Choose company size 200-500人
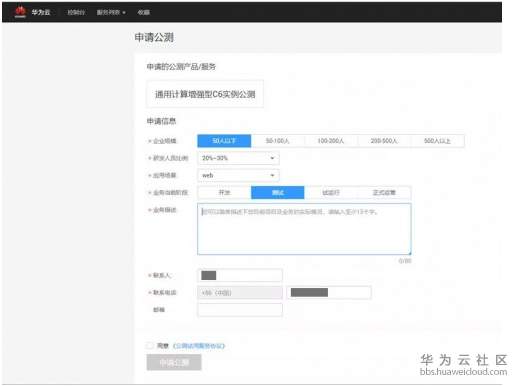Screen dimensions: 518x386 [384, 141]
